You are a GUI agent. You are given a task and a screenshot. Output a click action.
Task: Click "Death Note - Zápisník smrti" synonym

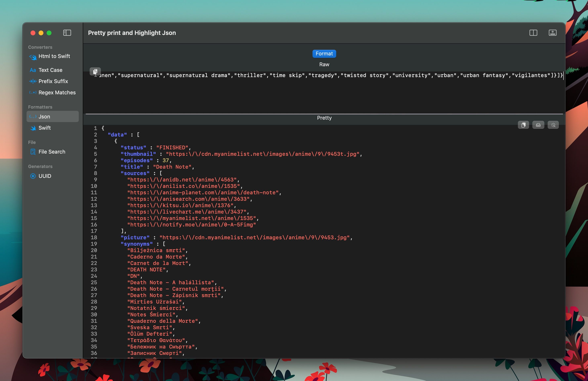tap(174, 295)
